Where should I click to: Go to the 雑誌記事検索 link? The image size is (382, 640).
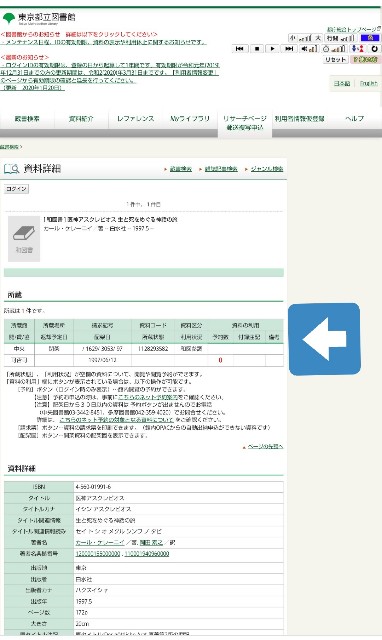click(221, 169)
